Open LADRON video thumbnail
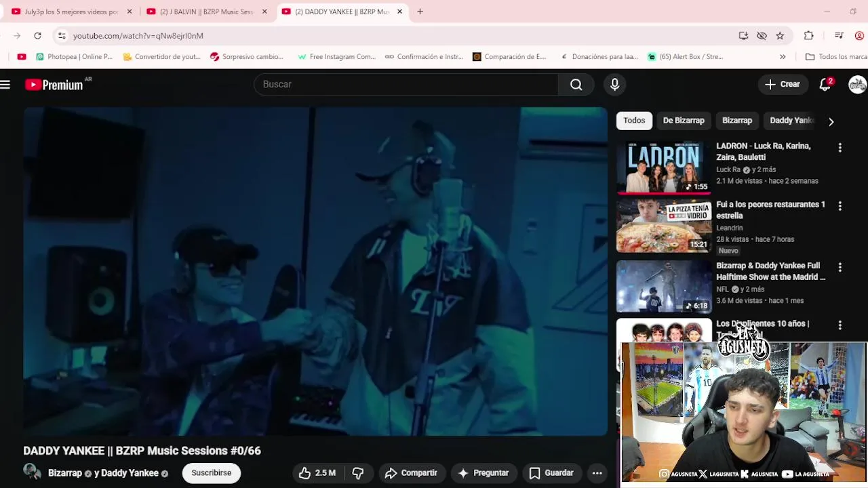 664,167
